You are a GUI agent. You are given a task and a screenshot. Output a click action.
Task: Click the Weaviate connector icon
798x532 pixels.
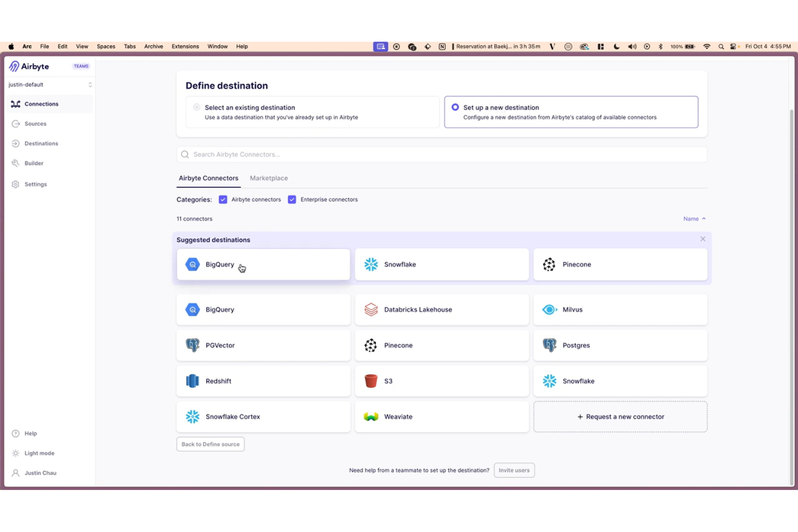371,417
